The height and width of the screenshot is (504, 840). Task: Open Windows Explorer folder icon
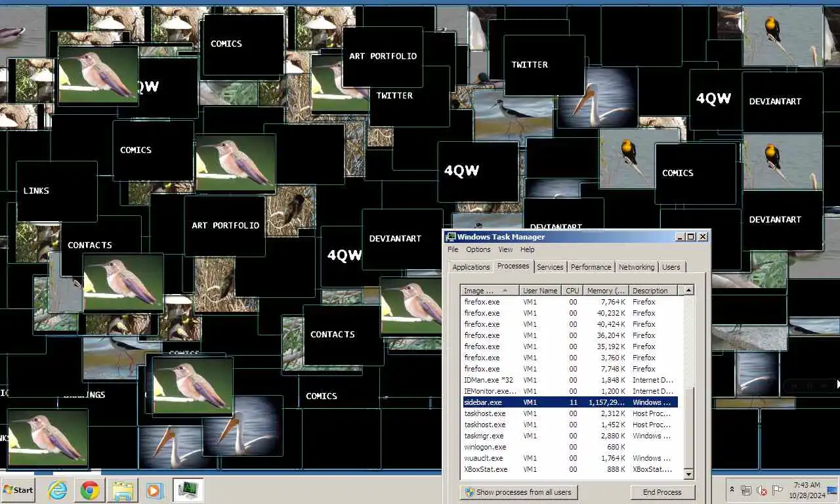pos(122,490)
